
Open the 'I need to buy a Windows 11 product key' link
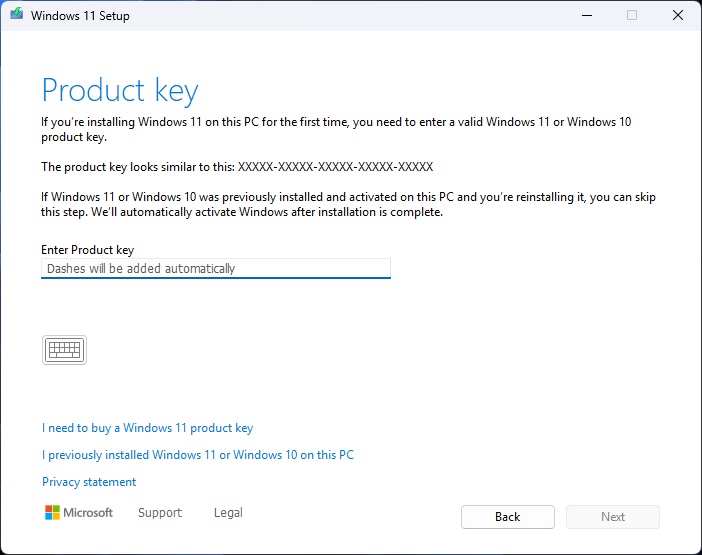pyautogui.click(x=147, y=428)
